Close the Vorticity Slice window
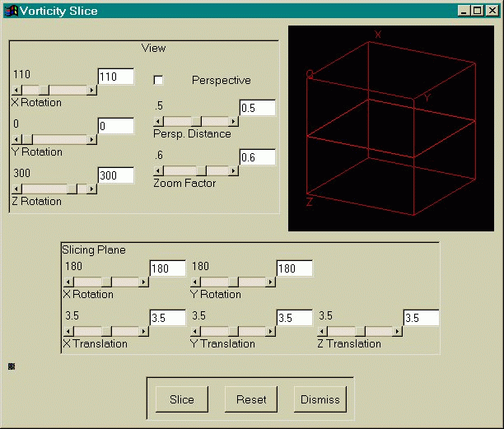 [492, 11]
